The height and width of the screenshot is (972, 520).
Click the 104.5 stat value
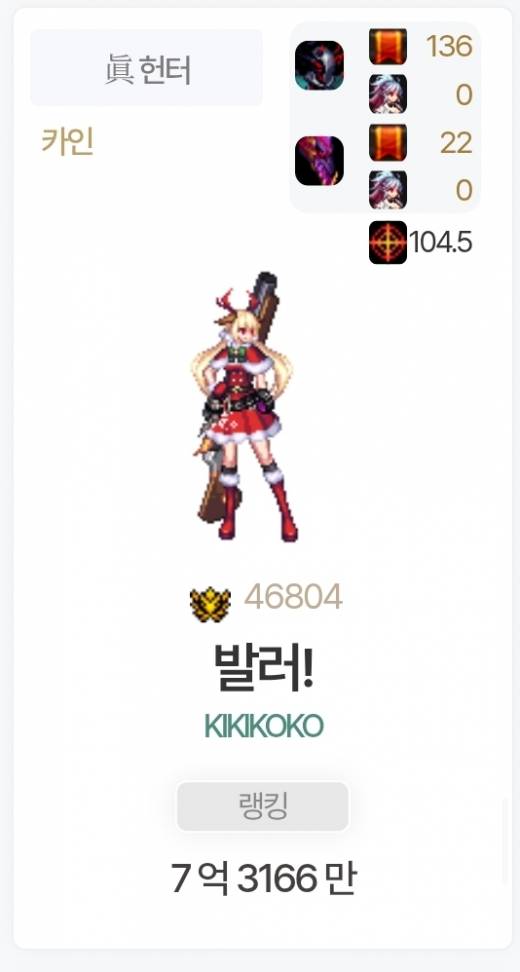[x=441, y=243]
